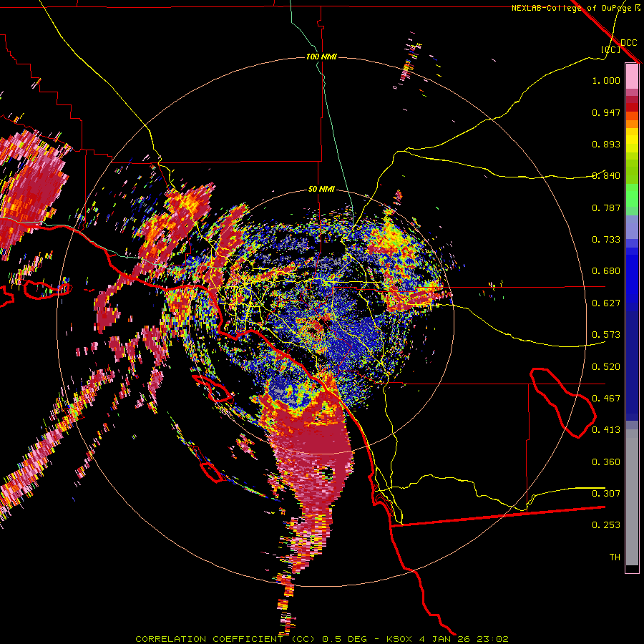The height and width of the screenshot is (644, 644).
Task: Select the 0.680 legend value
Action: [x=606, y=271]
